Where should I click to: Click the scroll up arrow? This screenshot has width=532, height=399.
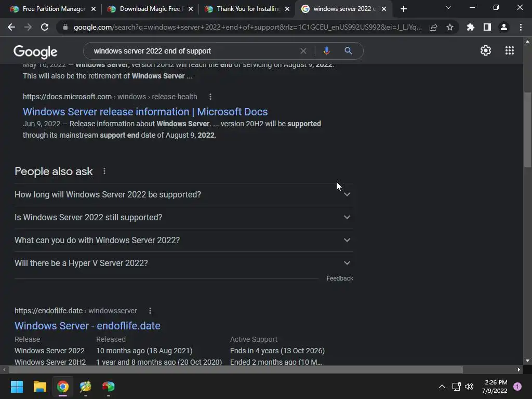click(527, 42)
